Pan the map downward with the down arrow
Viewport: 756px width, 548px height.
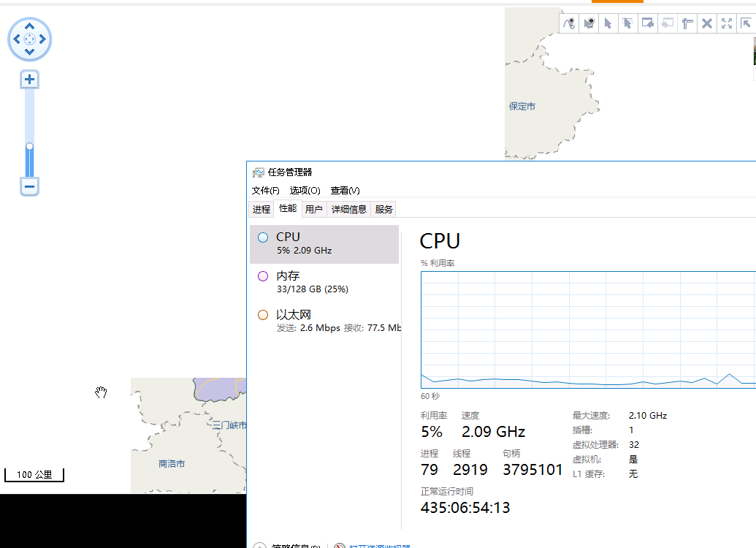point(29,52)
